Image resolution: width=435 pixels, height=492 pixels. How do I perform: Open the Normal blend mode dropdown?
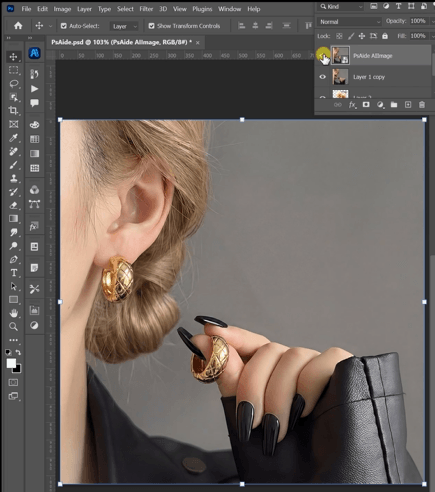click(349, 22)
